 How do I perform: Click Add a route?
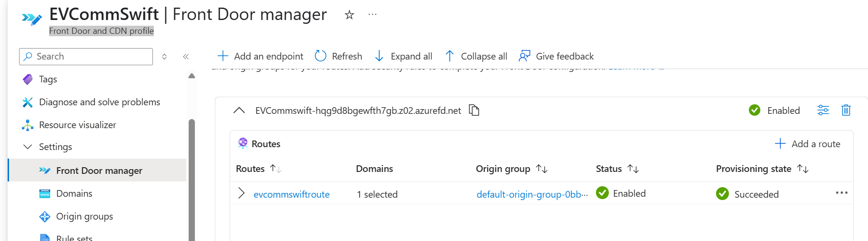(x=807, y=144)
